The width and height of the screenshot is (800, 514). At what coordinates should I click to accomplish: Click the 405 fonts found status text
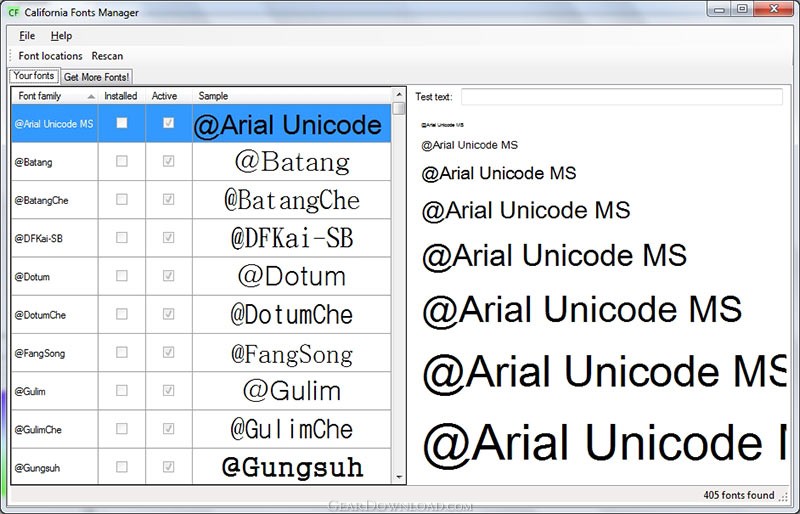point(738,495)
